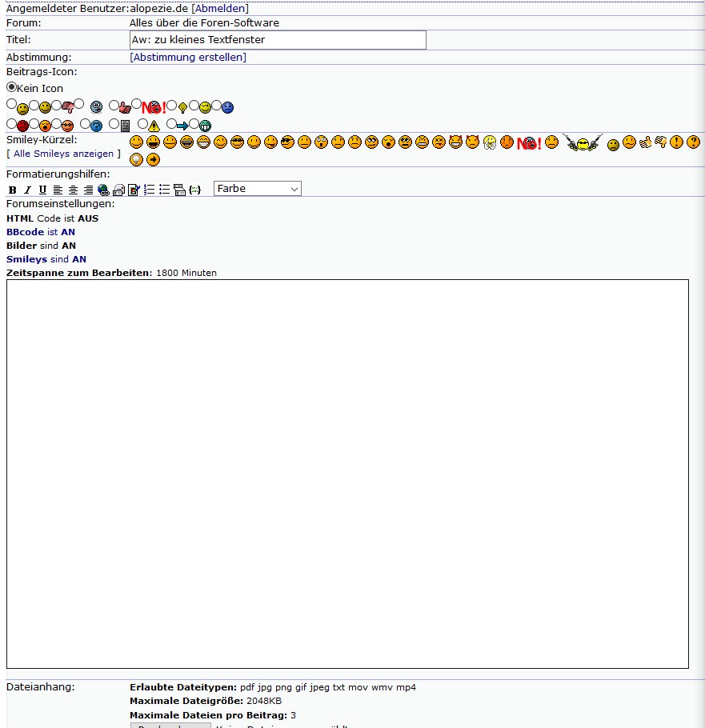Screen dimensions: 705x728
Task: Insert a bulleted list
Action: 164,190
